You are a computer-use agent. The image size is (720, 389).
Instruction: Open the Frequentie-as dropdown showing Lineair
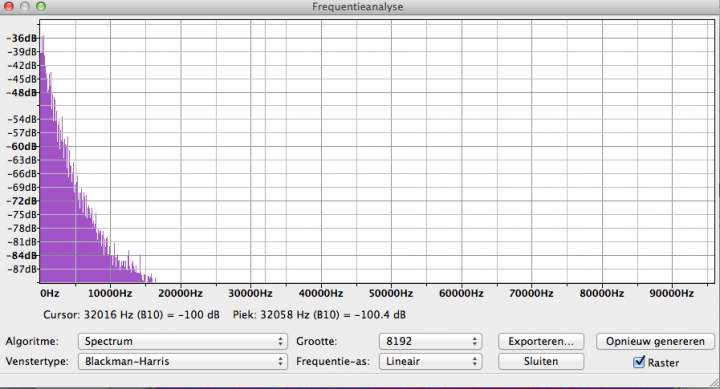click(x=430, y=361)
